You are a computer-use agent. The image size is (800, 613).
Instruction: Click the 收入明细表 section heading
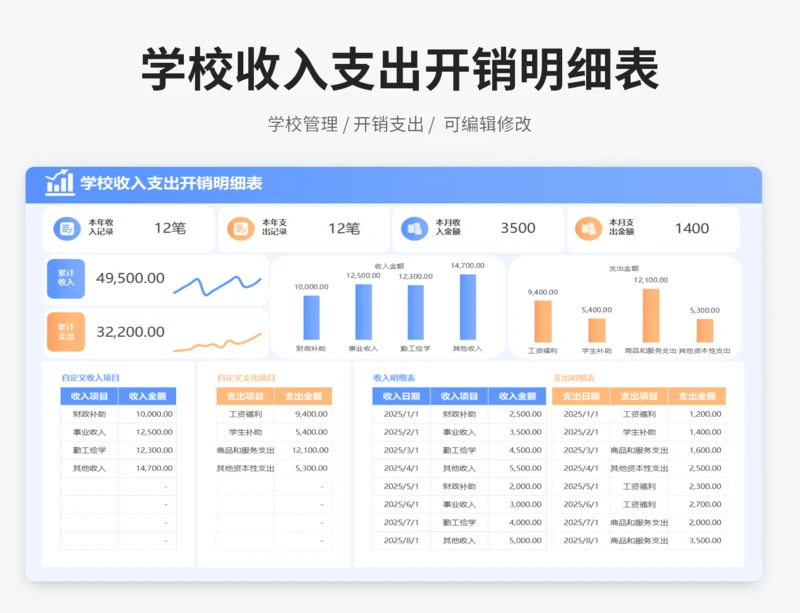[394, 378]
